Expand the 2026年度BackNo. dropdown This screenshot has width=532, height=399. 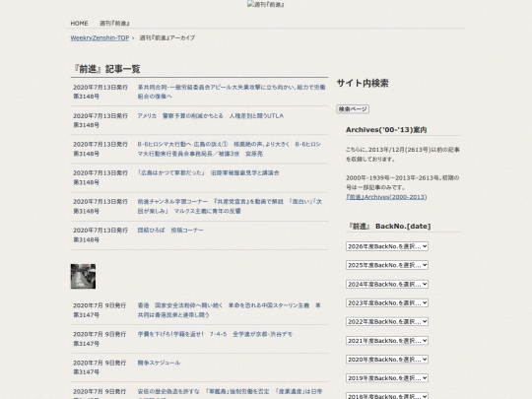pos(387,246)
